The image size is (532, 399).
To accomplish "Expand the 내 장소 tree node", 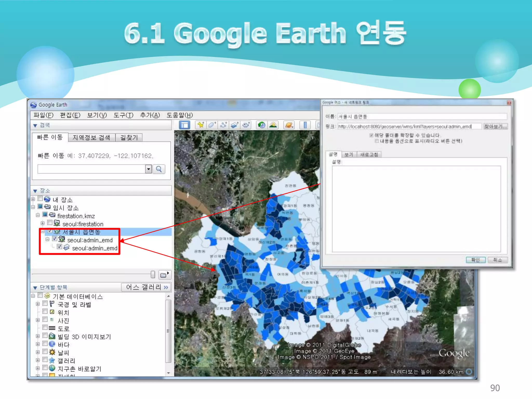I will tap(33, 199).
